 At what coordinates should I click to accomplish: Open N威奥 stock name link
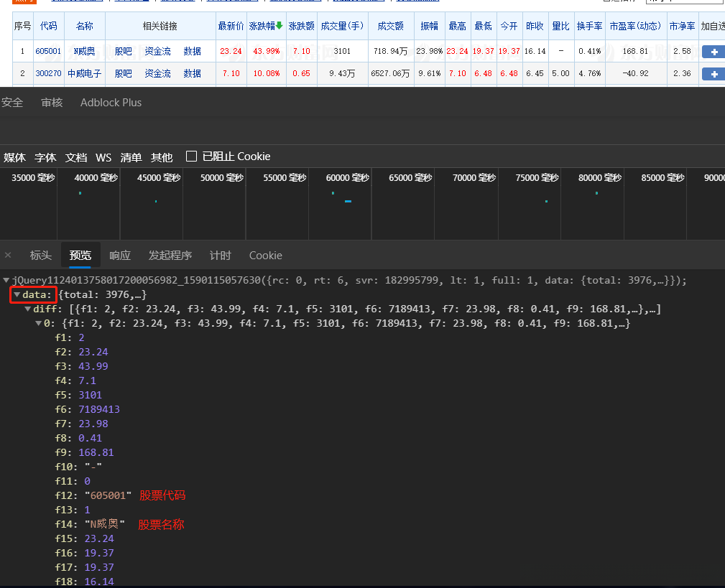(x=84, y=51)
